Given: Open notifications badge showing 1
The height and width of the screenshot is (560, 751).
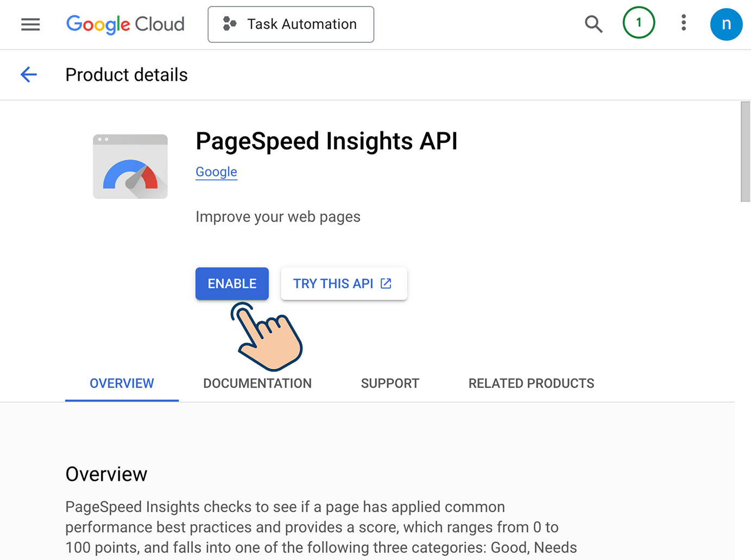Looking at the screenshot, I should click(x=639, y=23).
